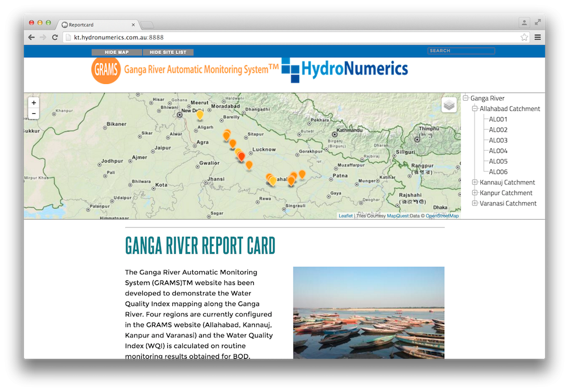
Task: Click the address bar URL
Action: pyautogui.click(x=119, y=38)
